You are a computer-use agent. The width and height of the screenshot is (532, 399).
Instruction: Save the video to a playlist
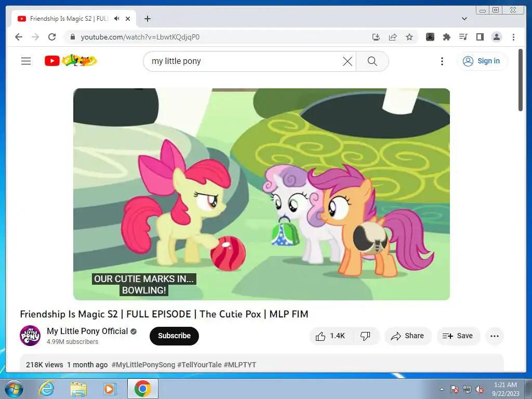[458, 336]
